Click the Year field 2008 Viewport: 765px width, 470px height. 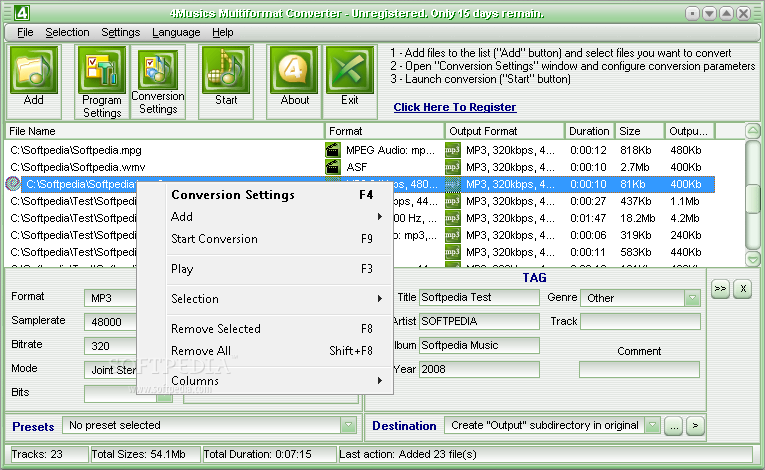coord(479,369)
